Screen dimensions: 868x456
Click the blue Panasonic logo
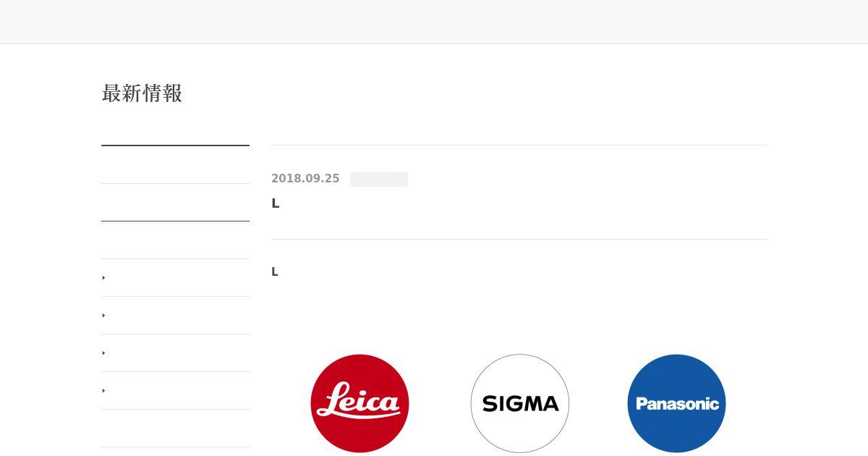click(676, 403)
